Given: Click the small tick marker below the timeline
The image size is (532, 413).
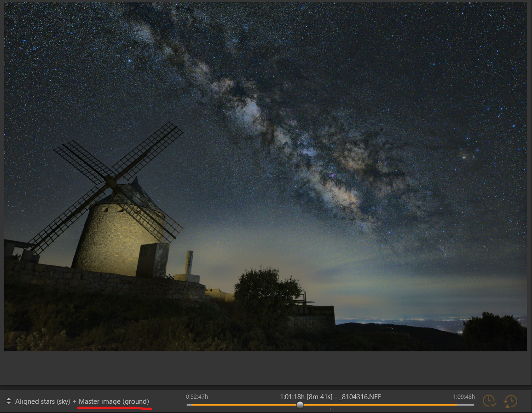Looking at the screenshot, I should [x=330, y=409].
